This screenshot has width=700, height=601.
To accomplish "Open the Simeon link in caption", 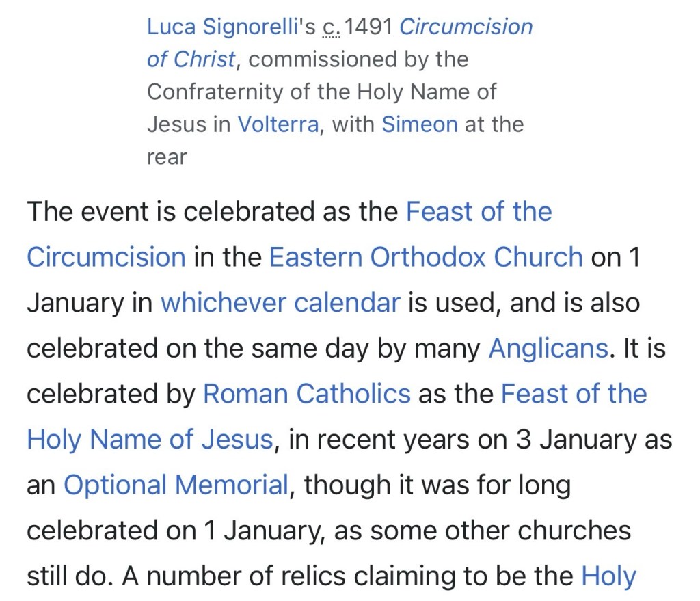I will [x=419, y=125].
